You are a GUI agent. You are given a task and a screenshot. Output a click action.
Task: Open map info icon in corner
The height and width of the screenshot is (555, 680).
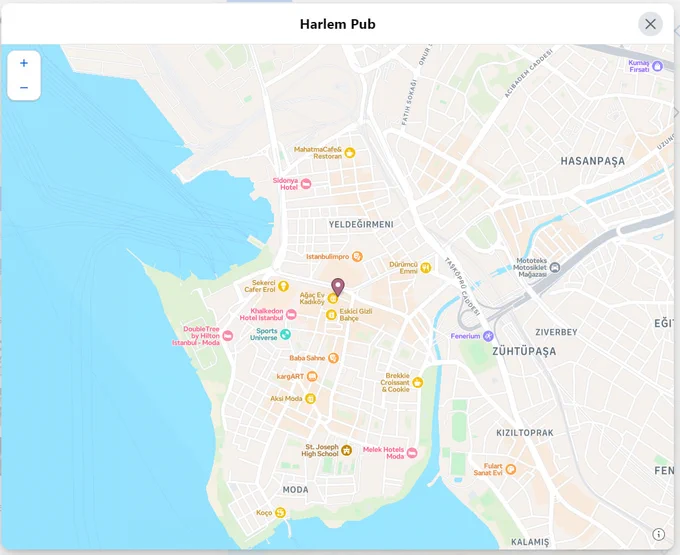(658, 534)
